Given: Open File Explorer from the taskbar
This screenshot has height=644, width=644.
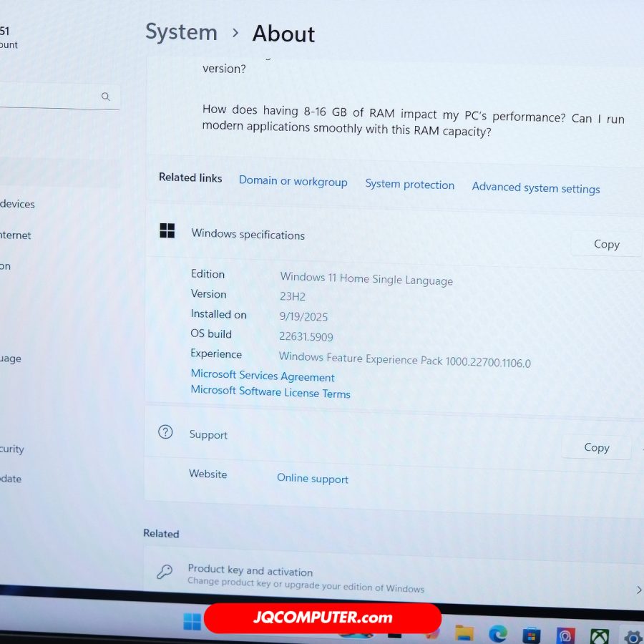Looking at the screenshot, I should click(464, 633).
